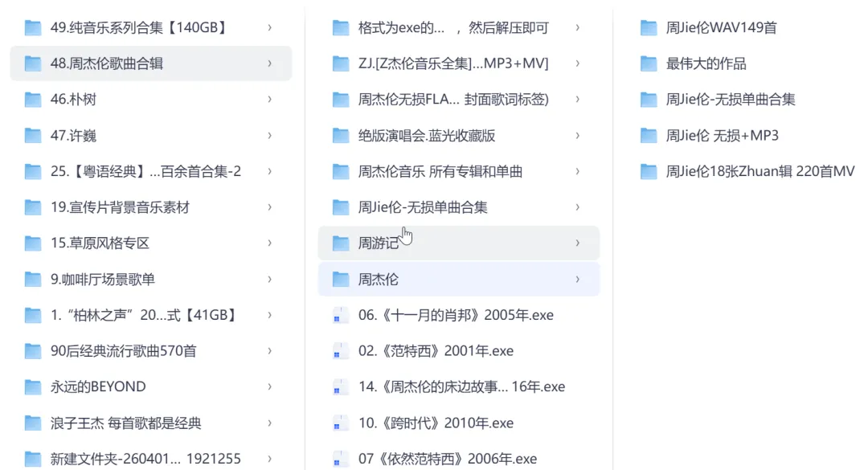
Task: Expand chevron of 新建文件夹-260401 row
Action: point(269,459)
